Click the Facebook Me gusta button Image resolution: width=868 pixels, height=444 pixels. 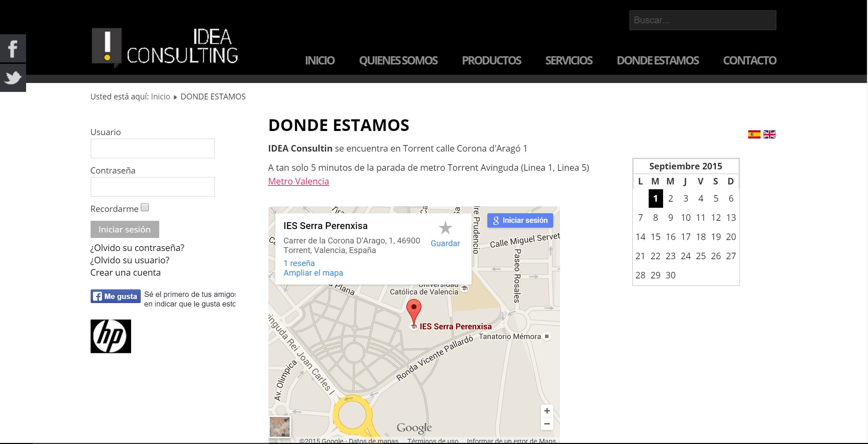(115, 296)
